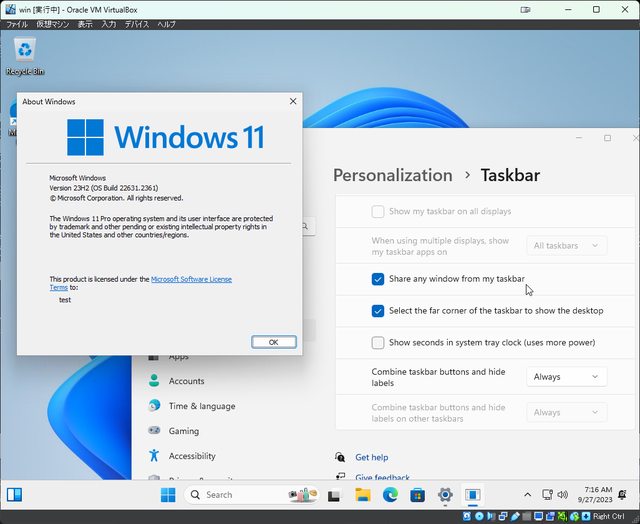
Task: Click the Windows Start button
Action: click(x=168, y=495)
